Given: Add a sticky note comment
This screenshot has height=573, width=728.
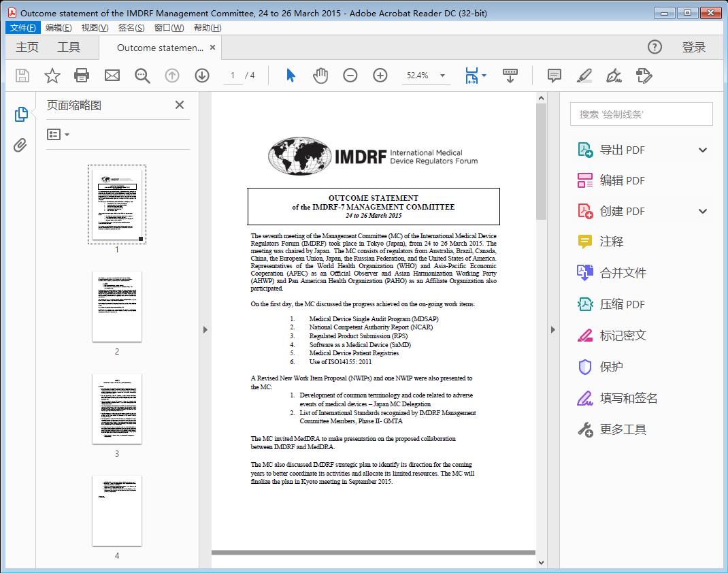Looking at the screenshot, I should point(555,76).
